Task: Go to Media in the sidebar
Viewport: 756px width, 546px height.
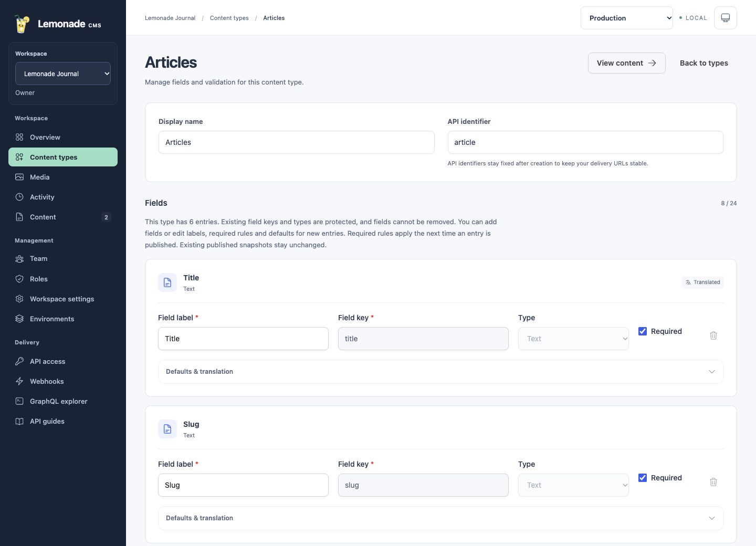Action: pos(63,177)
